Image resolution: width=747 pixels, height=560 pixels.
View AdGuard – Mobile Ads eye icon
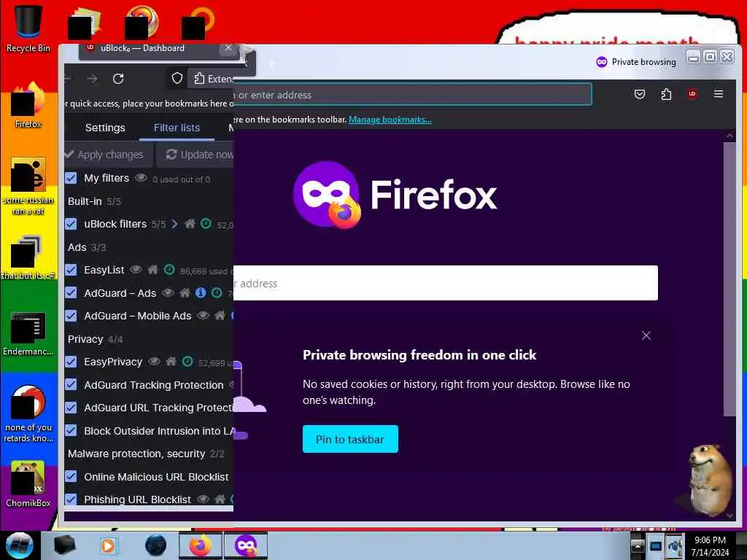(x=203, y=316)
